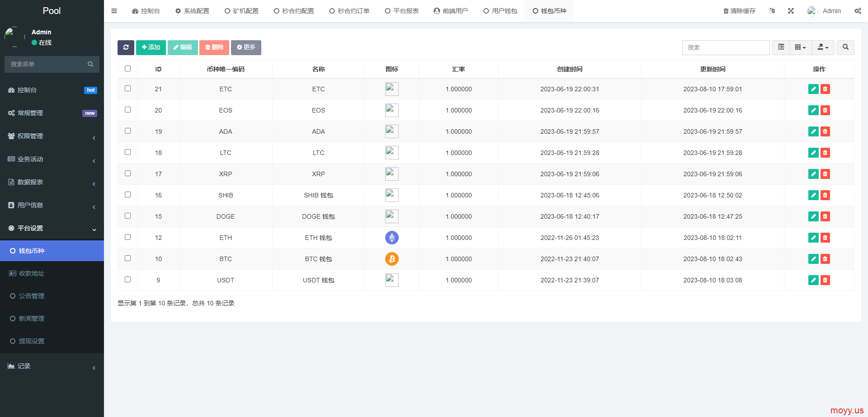Image resolution: width=868 pixels, height=417 pixels.
Task: Click the delete icon for ETC row
Action: pos(825,89)
